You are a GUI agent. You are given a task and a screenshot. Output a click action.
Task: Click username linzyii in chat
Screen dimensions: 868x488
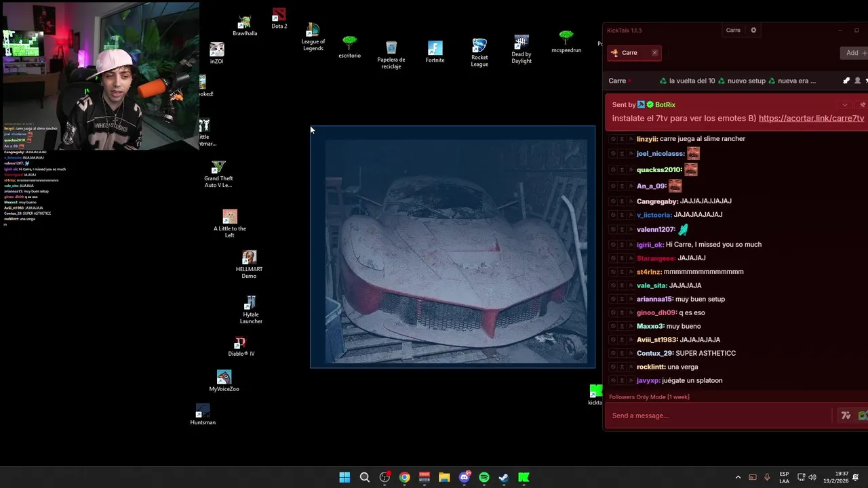(x=648, y=139)
